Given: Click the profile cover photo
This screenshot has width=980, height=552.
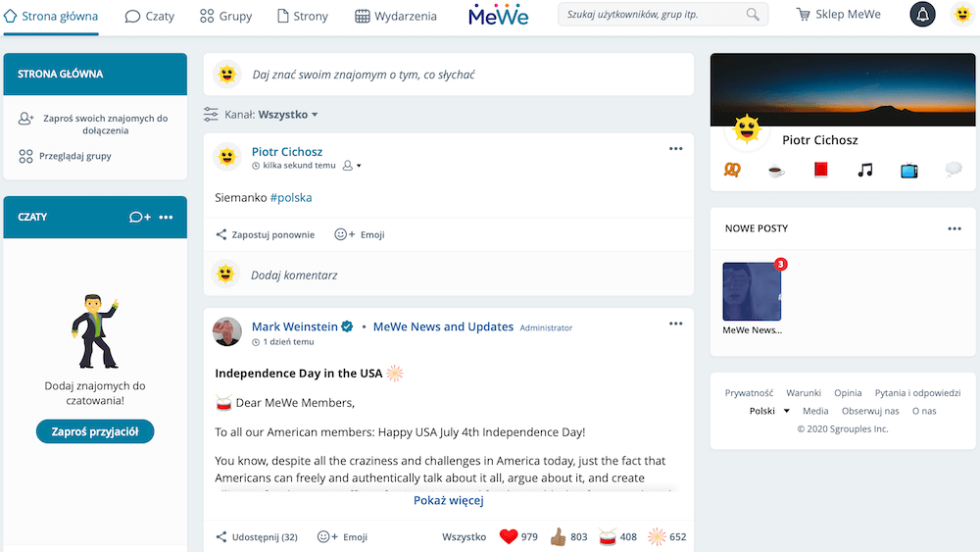Looking at the screenshot, I should pyautogui.click(x=843, y=89).
